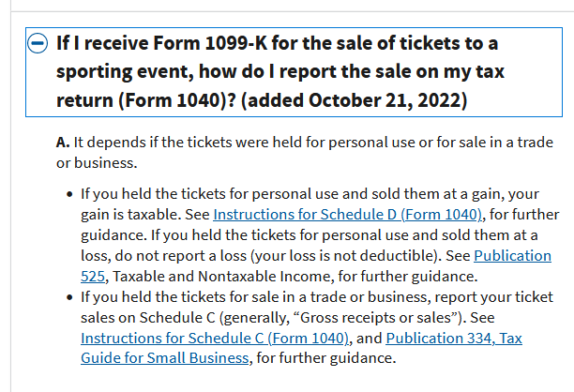Click the text 'gain is taxable. See'
Image resolution: width=574 pixels, height=392 pixels.
pos(145,215)
